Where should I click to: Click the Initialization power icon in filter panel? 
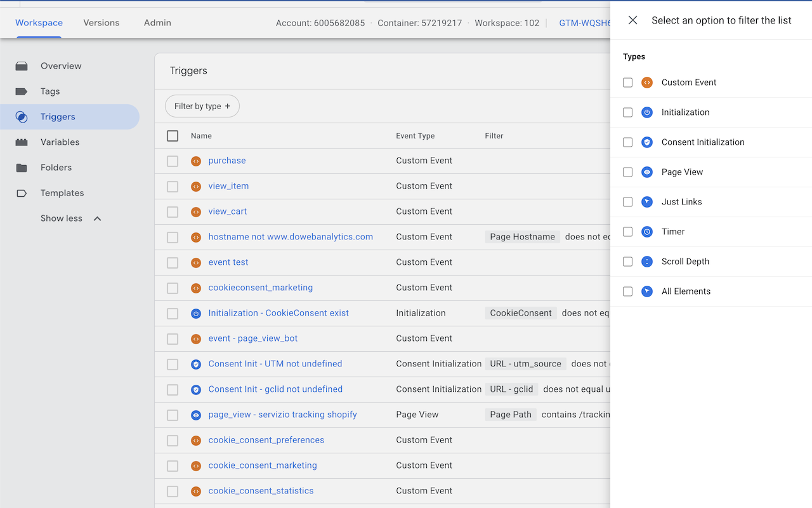[x=647, y=112]
